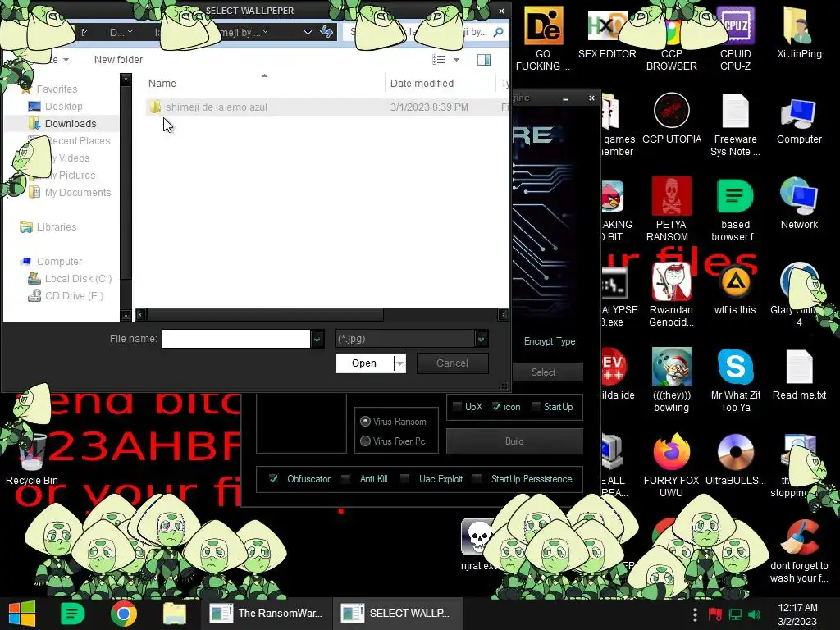Select the Virus Fixer Pc radio button
The image size is (840, 630).
365,441
